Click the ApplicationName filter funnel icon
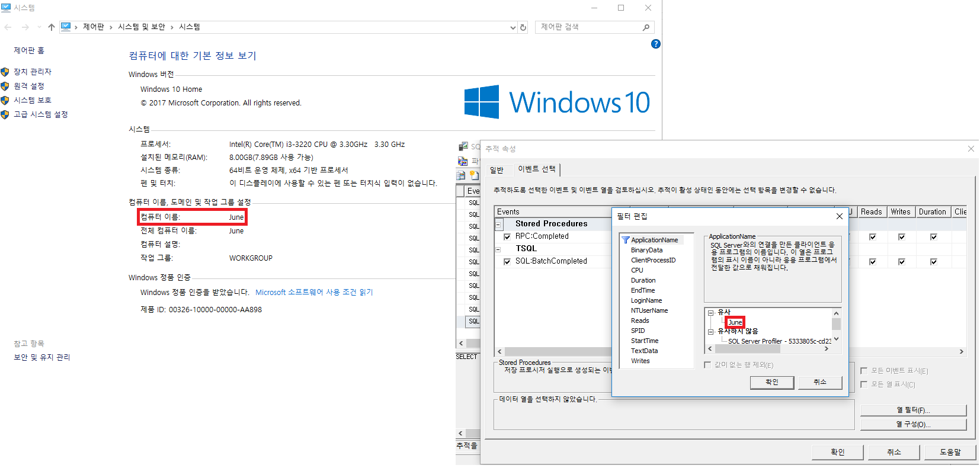Screen dimensions: 980x468 coord(625,240)
